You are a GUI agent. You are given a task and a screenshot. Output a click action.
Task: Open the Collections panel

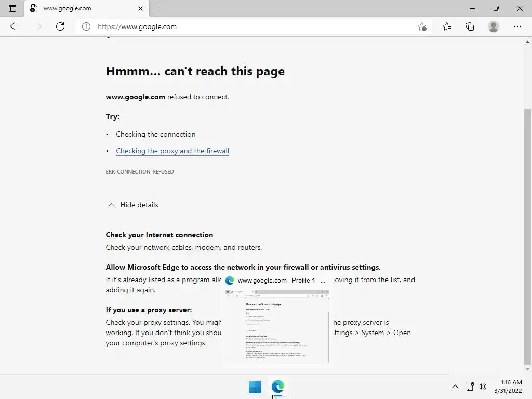(470, 26)
